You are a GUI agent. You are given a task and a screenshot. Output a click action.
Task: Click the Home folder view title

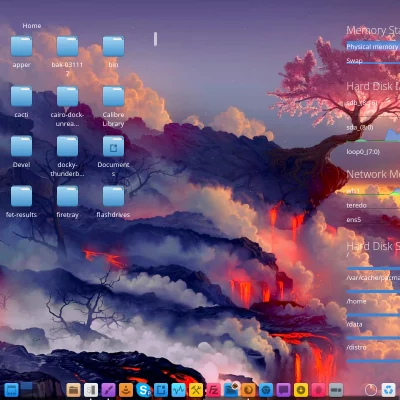coord(32,26)
